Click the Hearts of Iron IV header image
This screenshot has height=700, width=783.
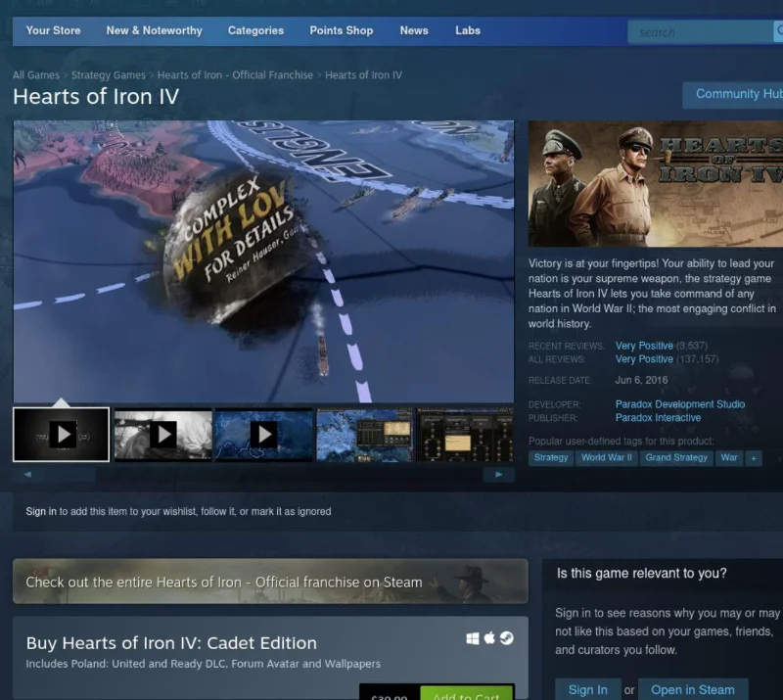(x=656, y=183)
